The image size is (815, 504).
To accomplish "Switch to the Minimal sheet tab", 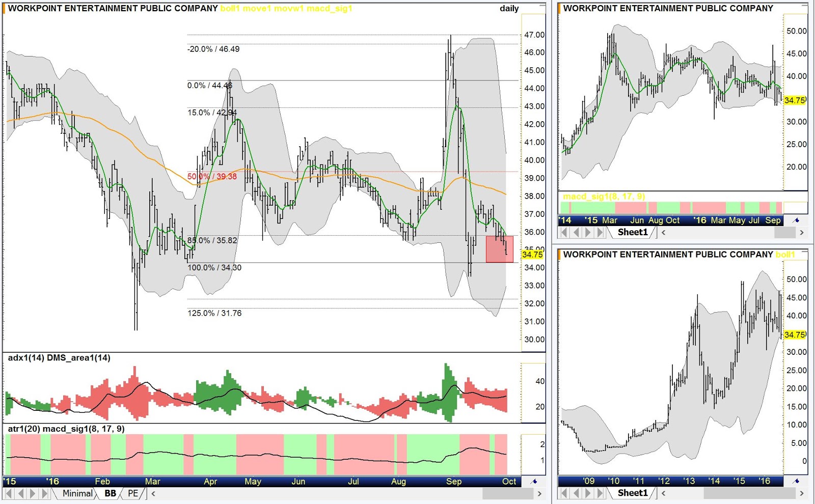I will click(77, 493).
